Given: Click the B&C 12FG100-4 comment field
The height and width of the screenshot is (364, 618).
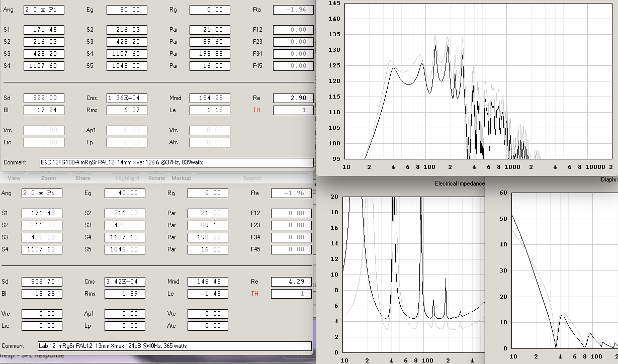Looking at the screenshot, I should click(176, 162).
